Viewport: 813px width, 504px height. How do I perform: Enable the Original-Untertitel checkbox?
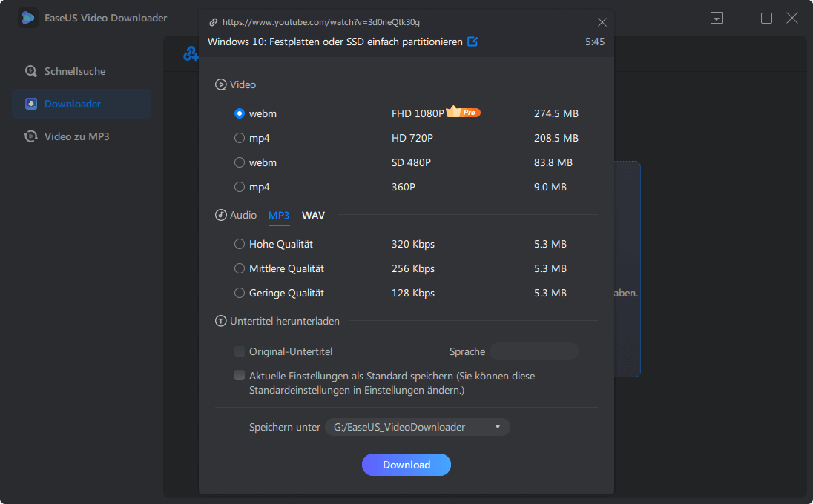[240, 351]
